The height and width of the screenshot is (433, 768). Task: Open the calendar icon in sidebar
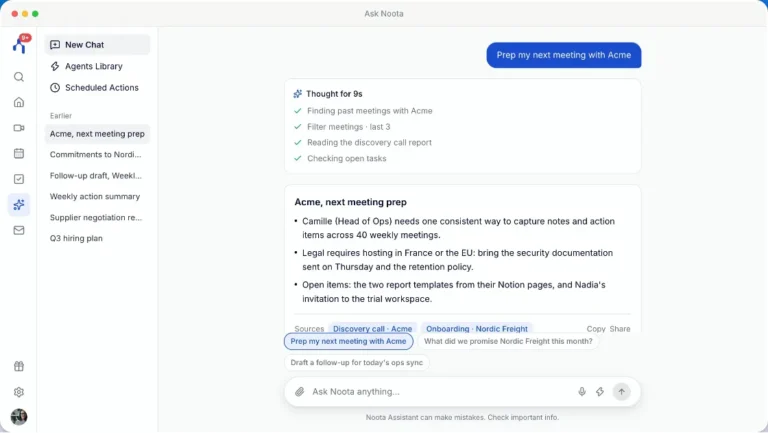coord(19,153)
